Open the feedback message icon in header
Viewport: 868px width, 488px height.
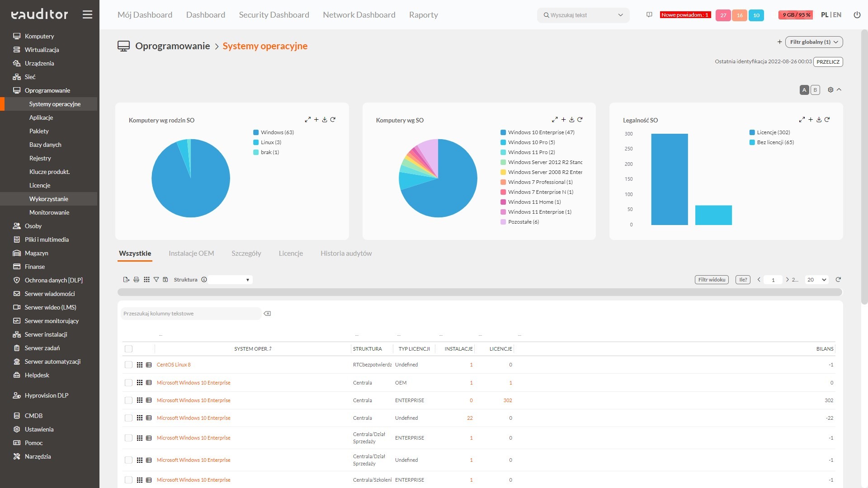click(x=649, y=15)
